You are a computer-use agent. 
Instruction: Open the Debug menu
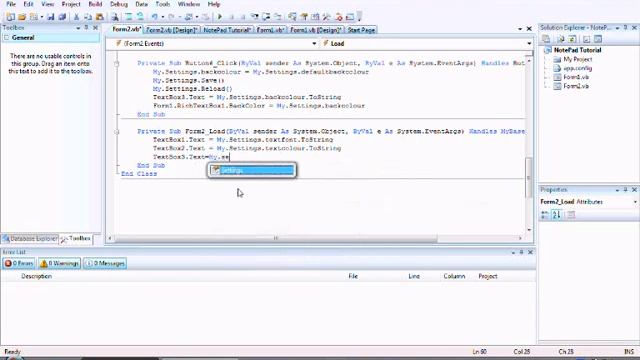(119, 4)
